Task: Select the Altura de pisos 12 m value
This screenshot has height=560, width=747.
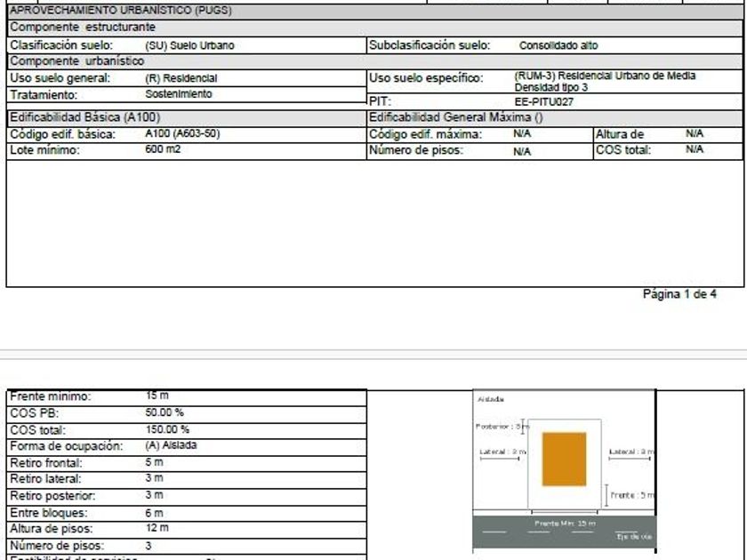Action: click(x=157, y=528)
